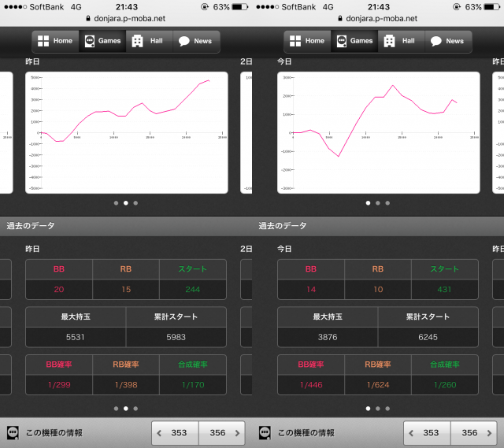
Task: Go to next machine 356 below the 今日 data
Action: (474, 432)
